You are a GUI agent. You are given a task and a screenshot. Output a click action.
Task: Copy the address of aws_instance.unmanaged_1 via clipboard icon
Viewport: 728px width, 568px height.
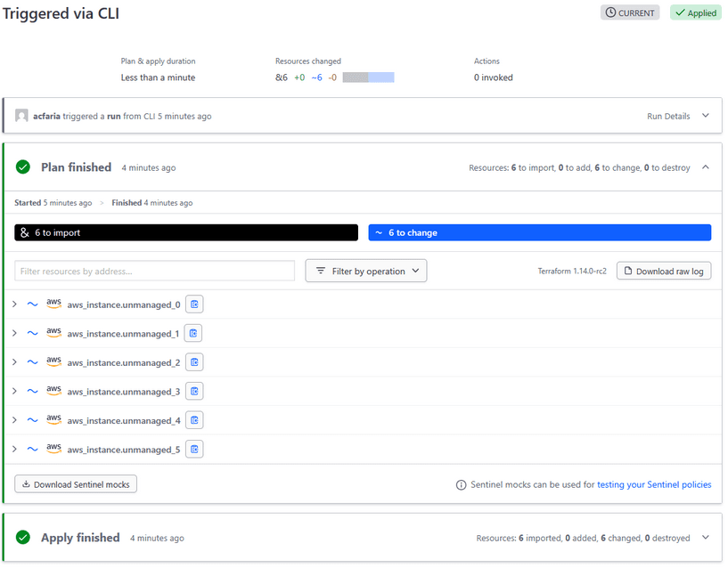point(193,333)
